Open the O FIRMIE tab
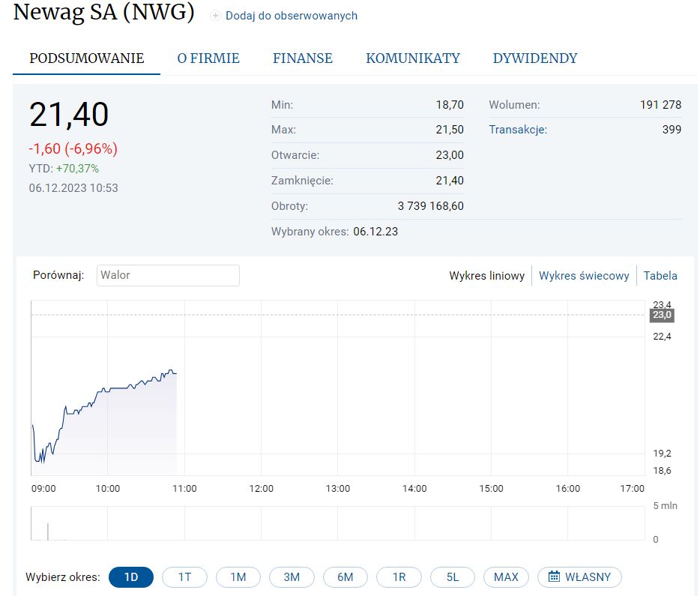This screenshot has width=700, height=596. pyautogui.click(x=208, y=58)
